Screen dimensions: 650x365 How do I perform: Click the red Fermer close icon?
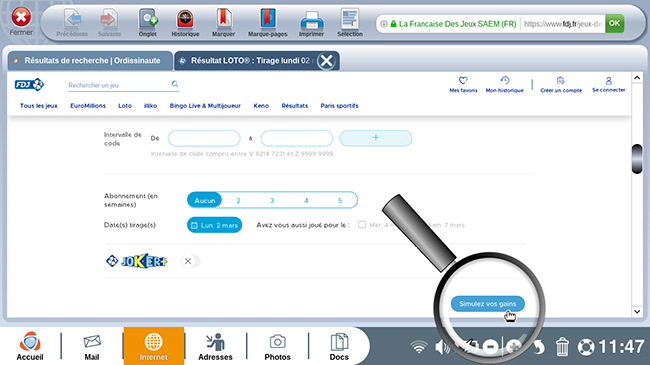21,17
